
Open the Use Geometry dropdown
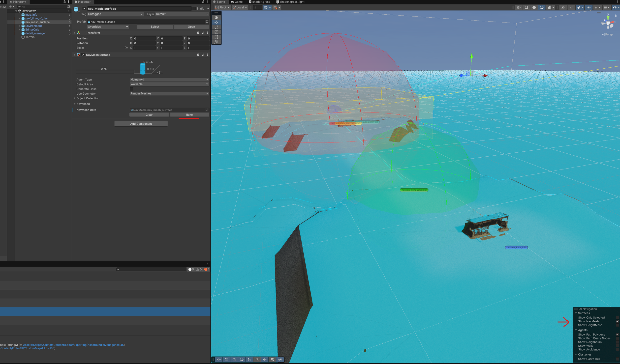[169, 93]
